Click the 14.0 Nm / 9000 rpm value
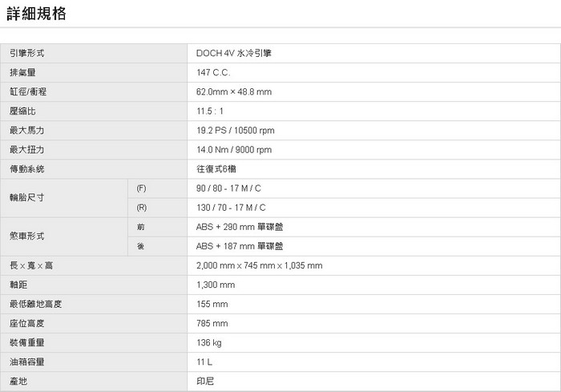This screenshot has height=392, width=561. [x=234, y=150]
